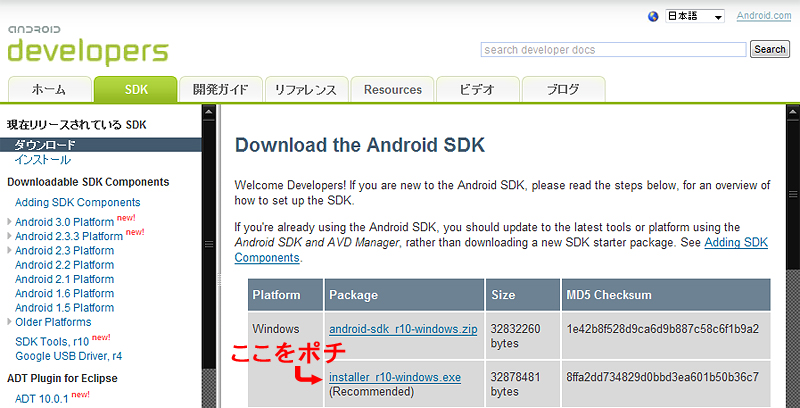Switch to the ビデオ tab

(478, 90)
